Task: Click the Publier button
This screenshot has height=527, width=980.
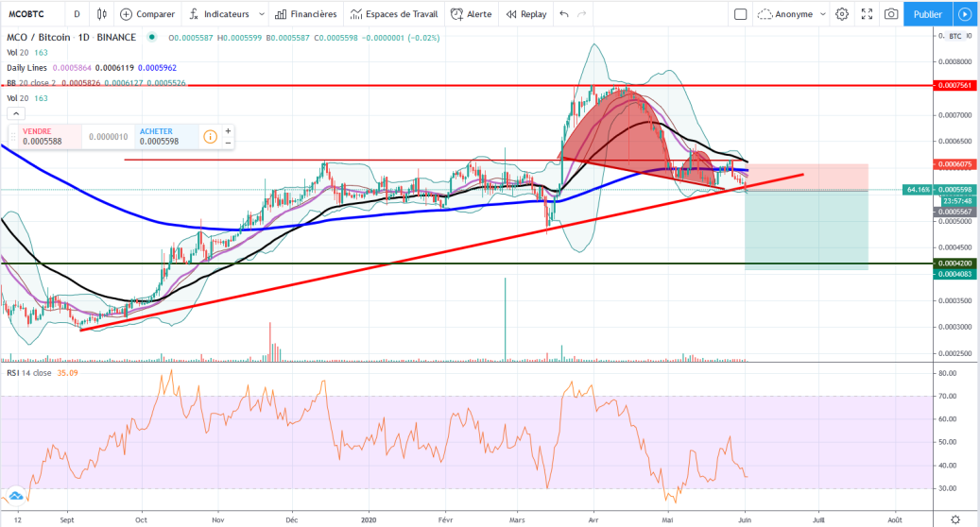Action: (927, 14)
